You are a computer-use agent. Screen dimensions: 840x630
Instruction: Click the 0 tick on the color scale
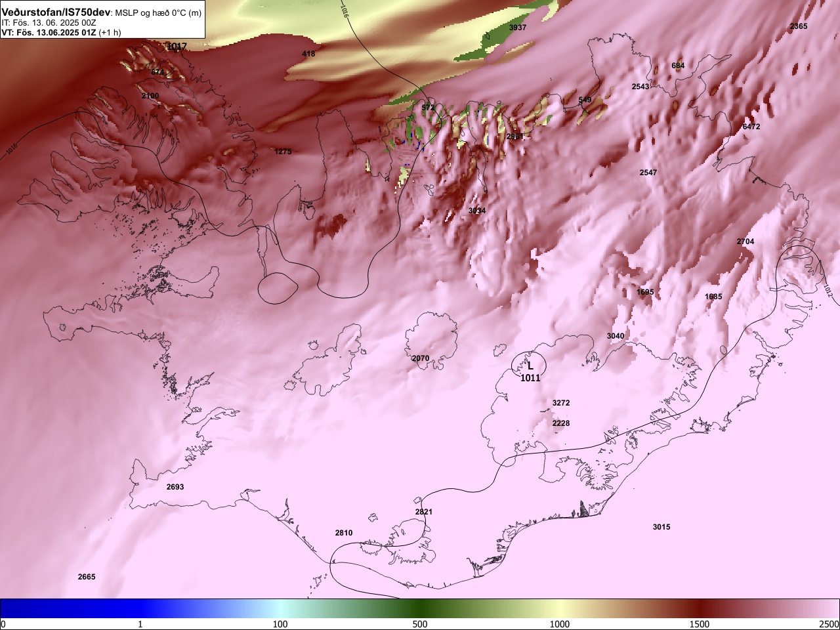tap(3, 624)
